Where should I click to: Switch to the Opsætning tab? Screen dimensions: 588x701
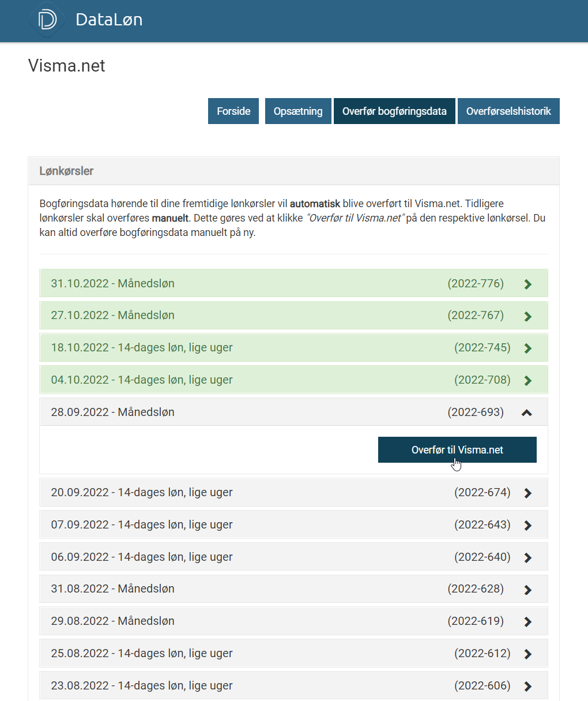point(298,111)
